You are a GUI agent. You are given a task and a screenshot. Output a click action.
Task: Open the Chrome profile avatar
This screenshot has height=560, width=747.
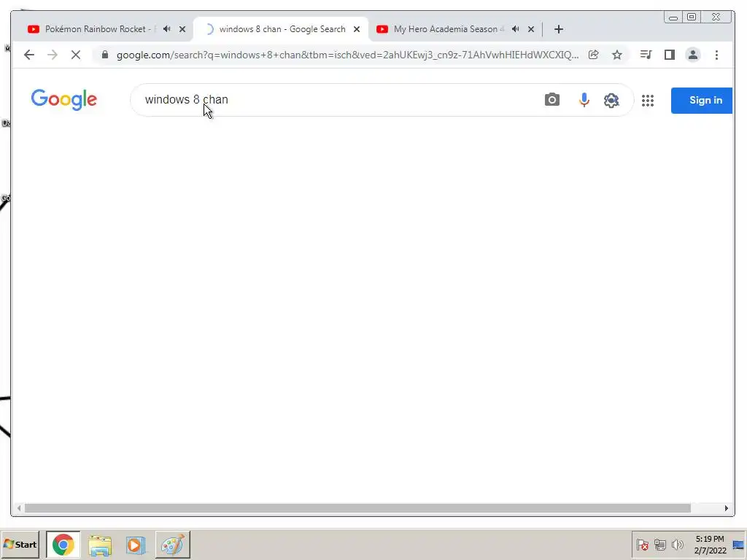tap(693, 55)
